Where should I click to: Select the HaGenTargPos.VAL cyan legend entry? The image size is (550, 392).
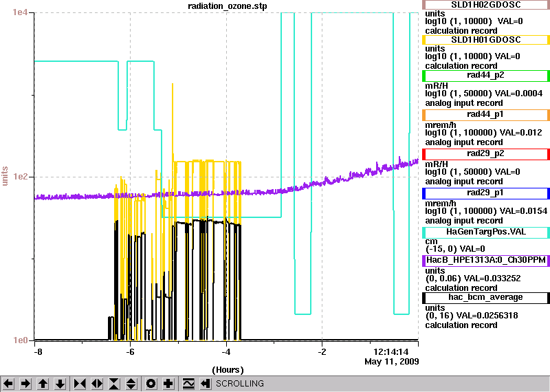486,232
